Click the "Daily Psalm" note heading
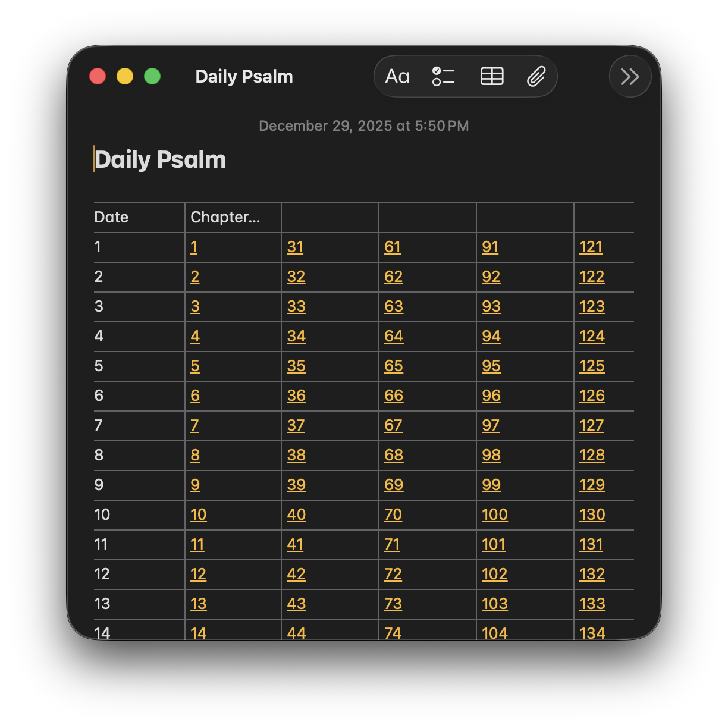728x728 pixels. [x=161, y=160]
